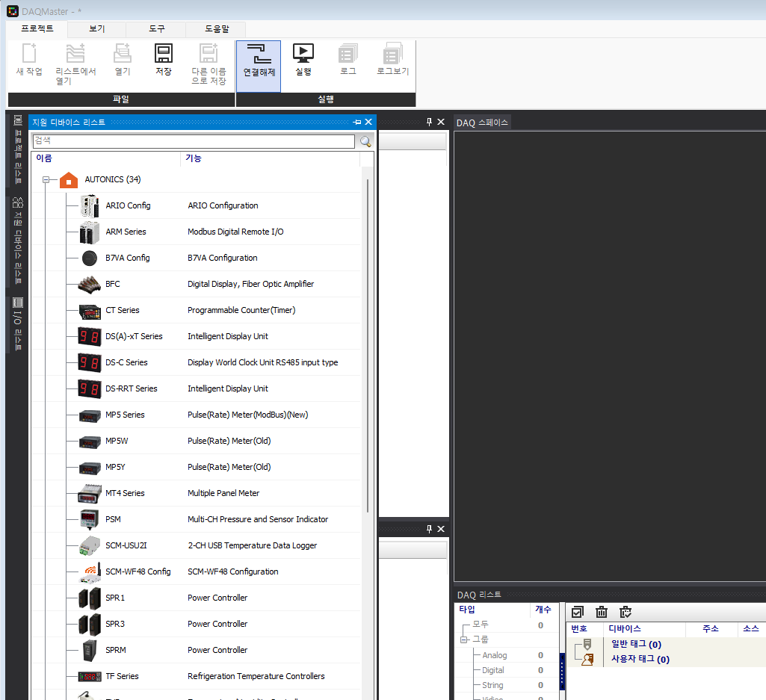The image size is (766, 700).
Task: Select PSM pressure indicator icon
Action: coord(90,520)
